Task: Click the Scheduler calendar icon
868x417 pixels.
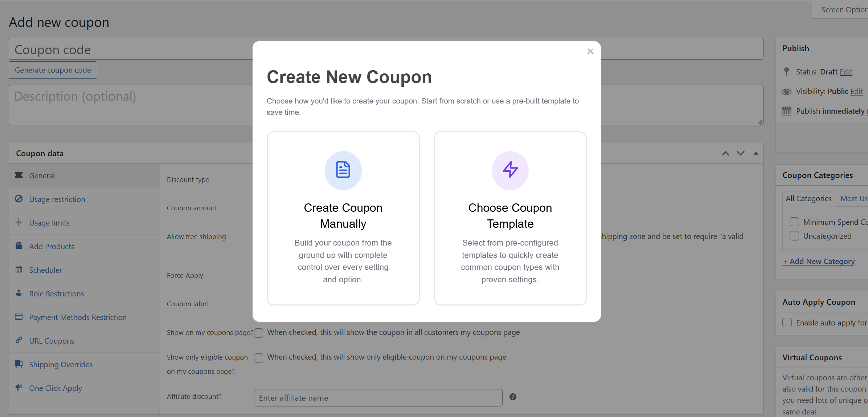Action: point(19,270)
